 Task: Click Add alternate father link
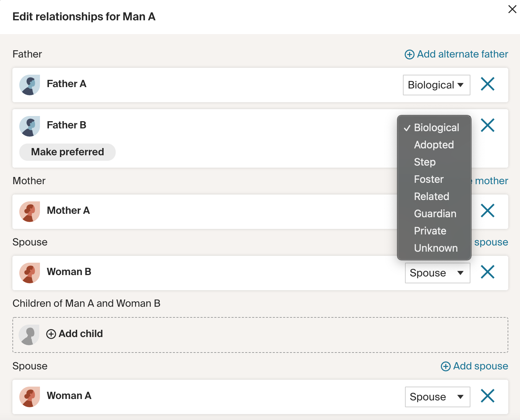[x=456, y=54]
